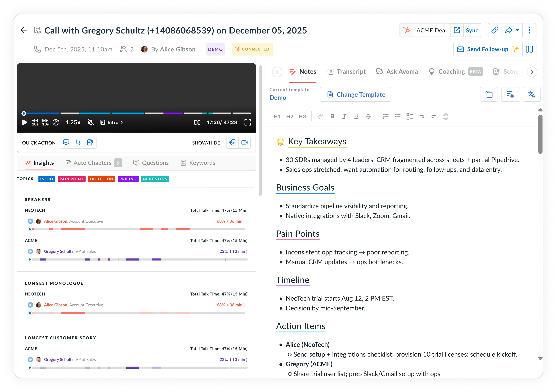Click the Send Follow-up button

click(x=488, y=49)
